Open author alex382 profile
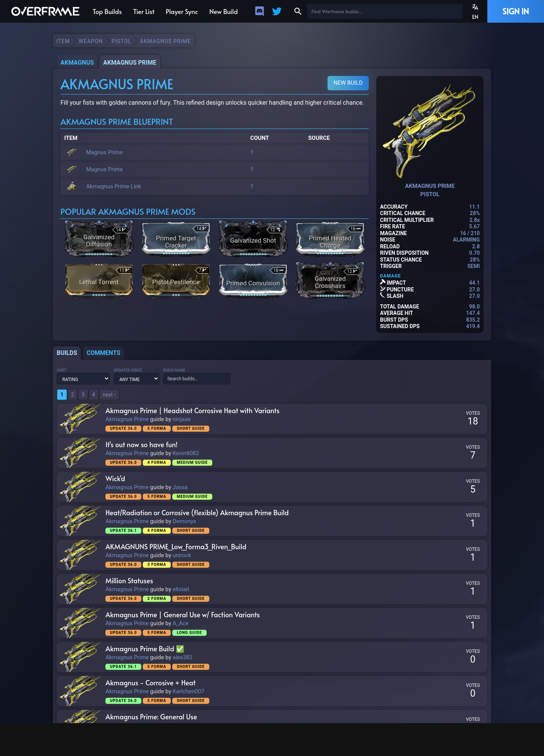This screenshot has height=756, width=544. pos(182,657)
